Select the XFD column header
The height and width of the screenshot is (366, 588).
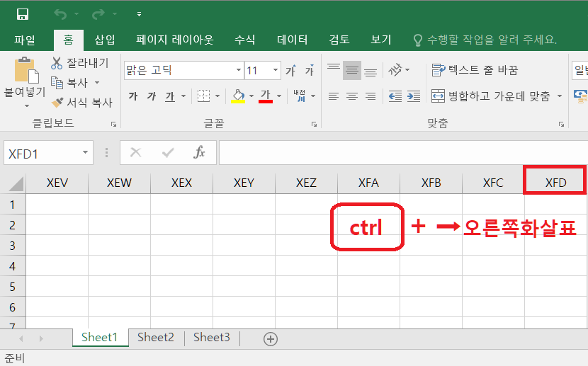(555, 183)
